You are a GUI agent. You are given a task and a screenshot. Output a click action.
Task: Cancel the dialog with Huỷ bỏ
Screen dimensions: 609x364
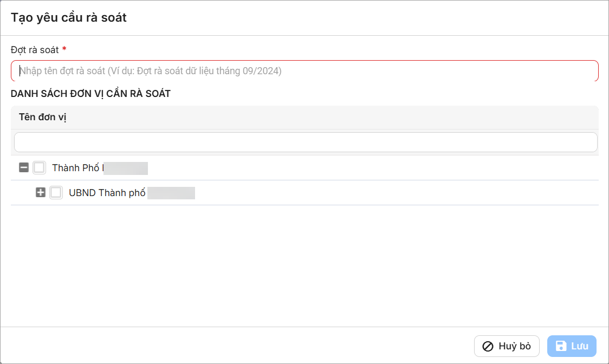pyautogui.click(x=507, y=346)
